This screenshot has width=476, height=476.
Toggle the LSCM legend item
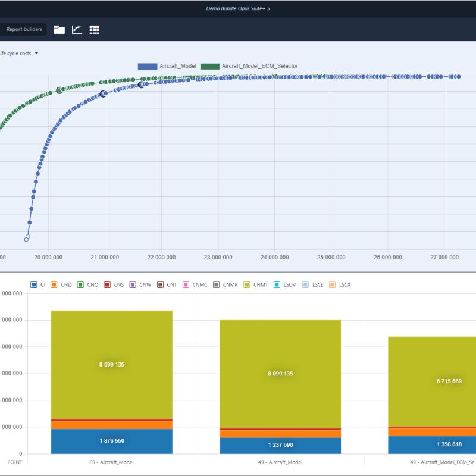(x=286, y=285)
